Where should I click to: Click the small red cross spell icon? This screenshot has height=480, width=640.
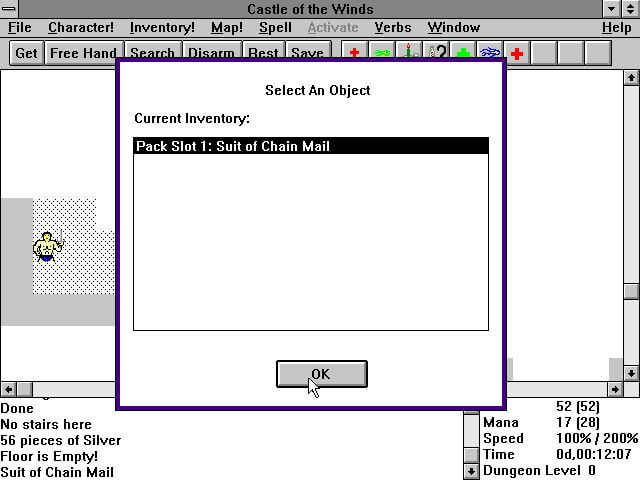pos(354,53)
